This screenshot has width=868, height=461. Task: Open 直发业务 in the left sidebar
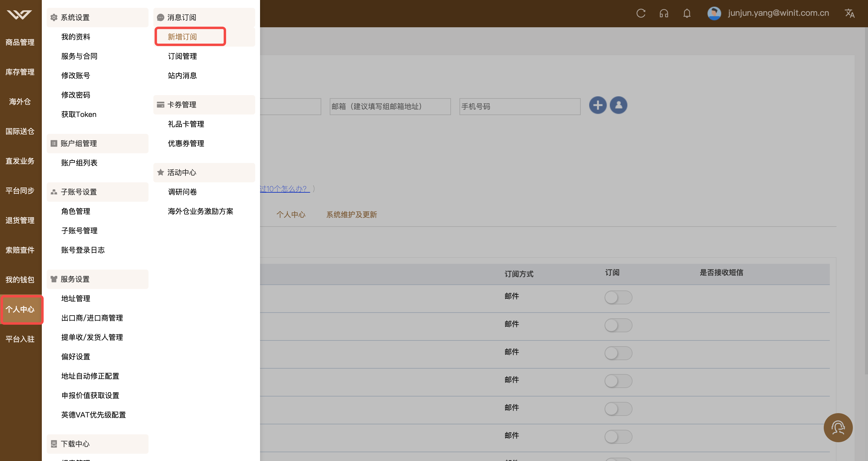click(20, 161)
